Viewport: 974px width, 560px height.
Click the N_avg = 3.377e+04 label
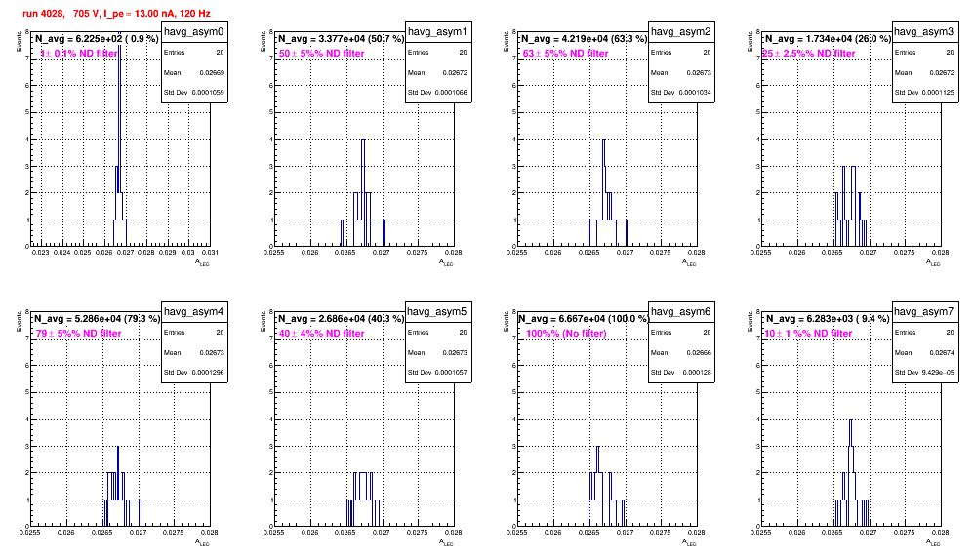tap(341, 39)
